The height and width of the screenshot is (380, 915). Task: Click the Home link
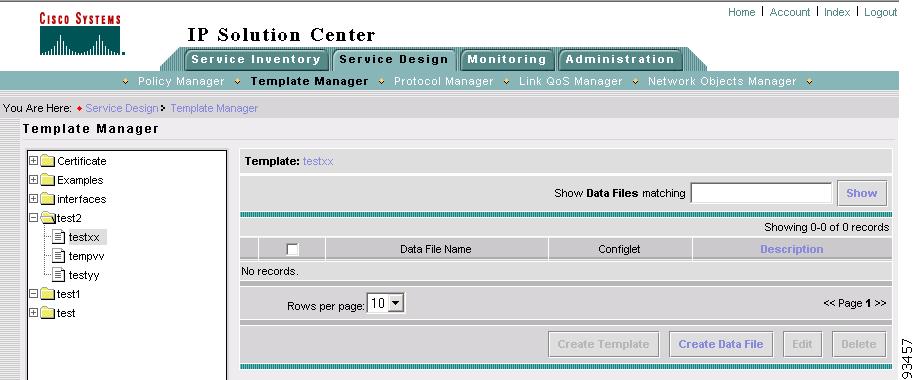[x=741, y=12]
